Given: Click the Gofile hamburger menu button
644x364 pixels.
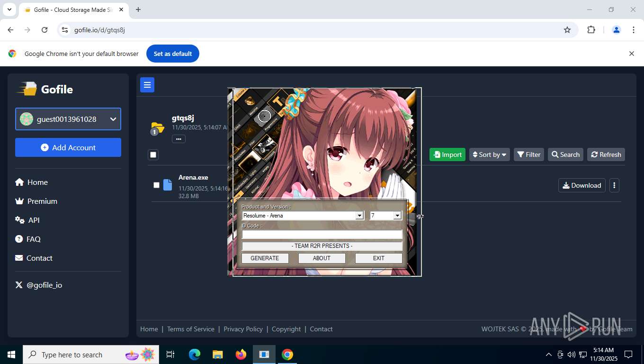Looking at the screenshot, I should [147, 85].
